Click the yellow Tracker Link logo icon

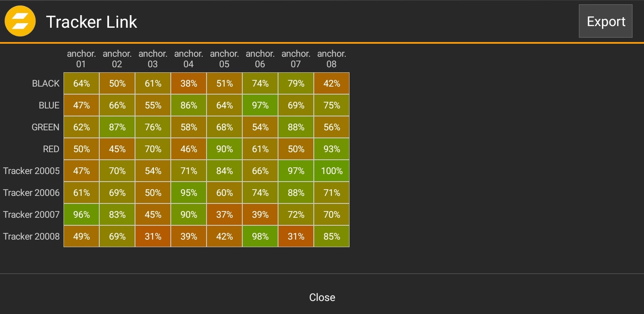[x=20, y=21]
